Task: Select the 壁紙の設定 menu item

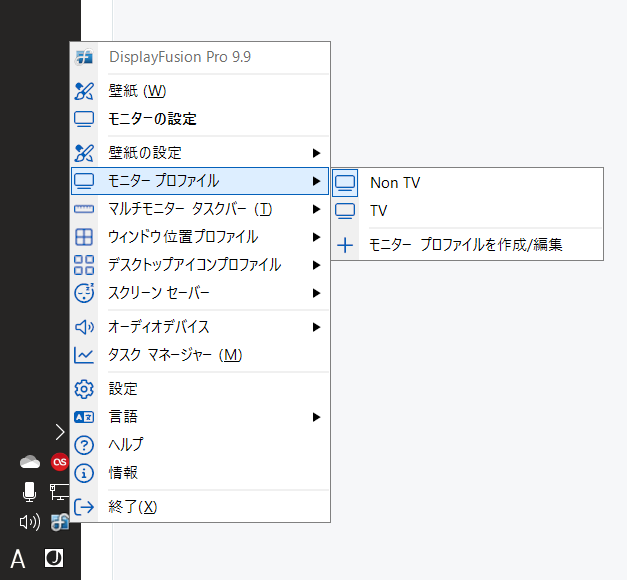Action: (200, 153)
